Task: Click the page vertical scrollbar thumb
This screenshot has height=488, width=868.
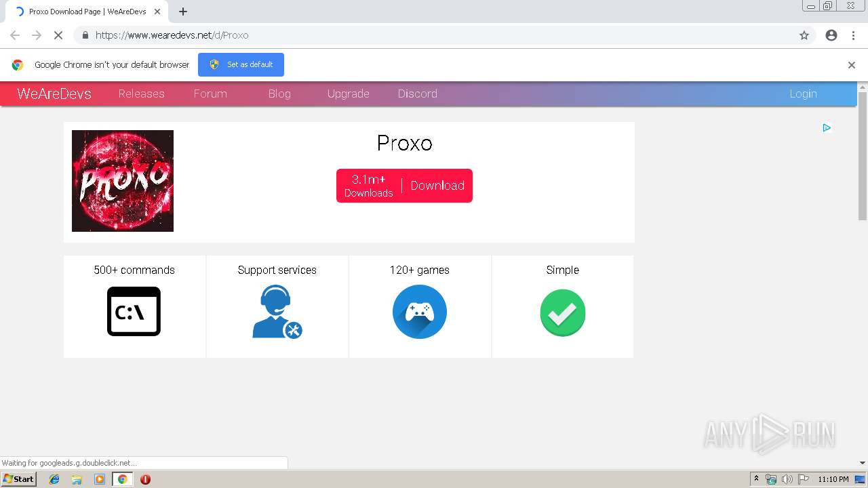Action: tap(863, 156)
